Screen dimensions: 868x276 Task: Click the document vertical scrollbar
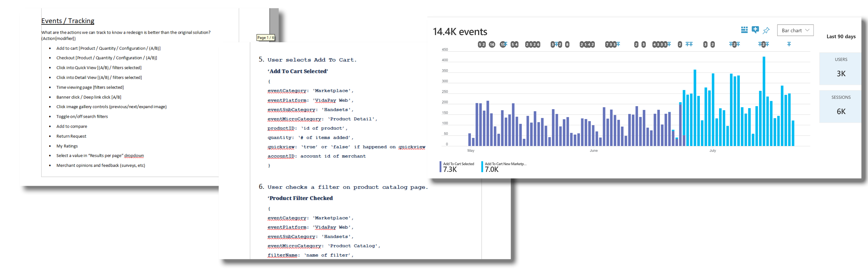[x=274, y=20]
